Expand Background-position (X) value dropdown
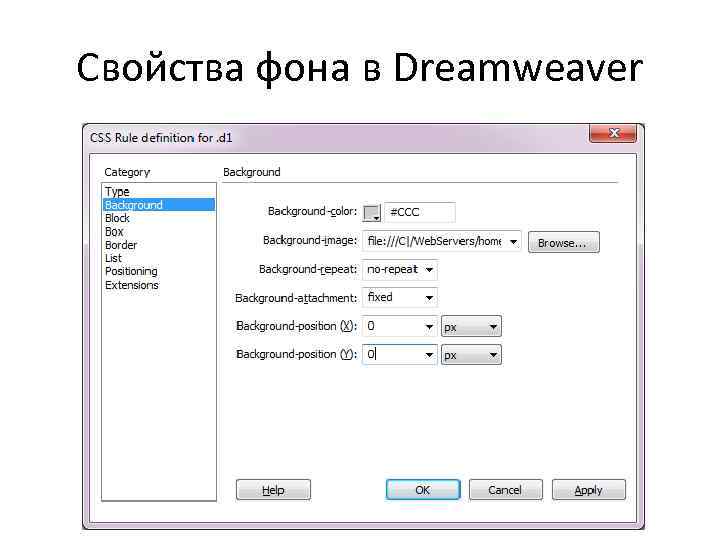 pyautogui.click(x=429, y=327)
